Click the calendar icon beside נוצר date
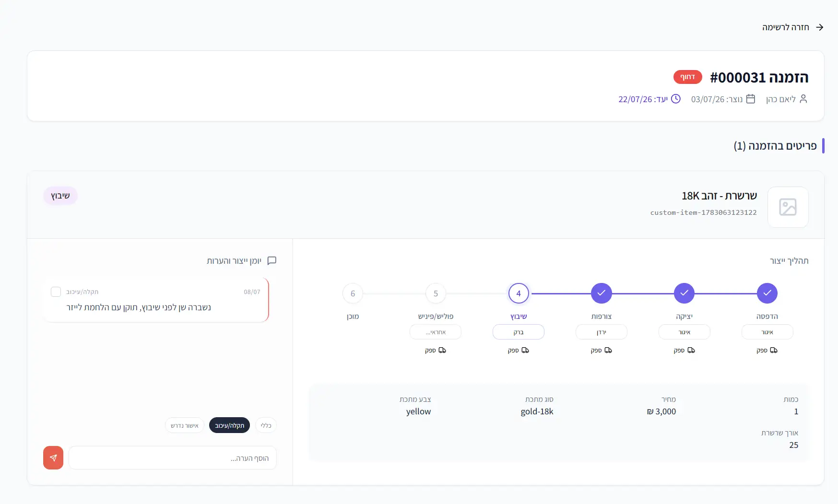 [751, 99]
